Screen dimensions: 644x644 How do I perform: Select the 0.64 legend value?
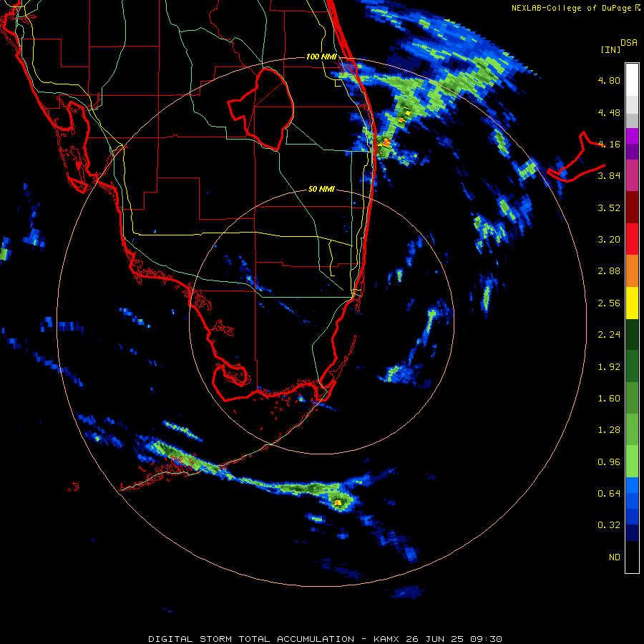[x=609, y=494]
